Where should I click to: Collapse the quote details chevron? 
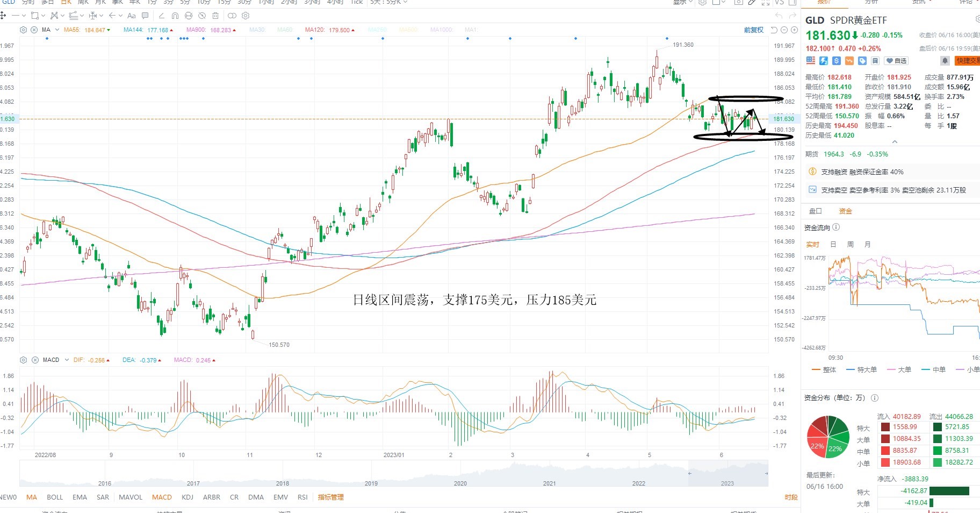(x=895, y=142)
